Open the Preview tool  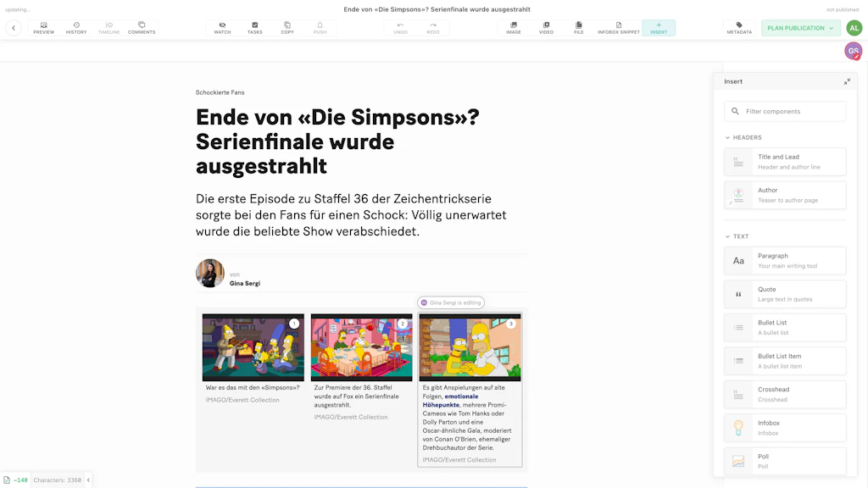click(x=44, y=28)
